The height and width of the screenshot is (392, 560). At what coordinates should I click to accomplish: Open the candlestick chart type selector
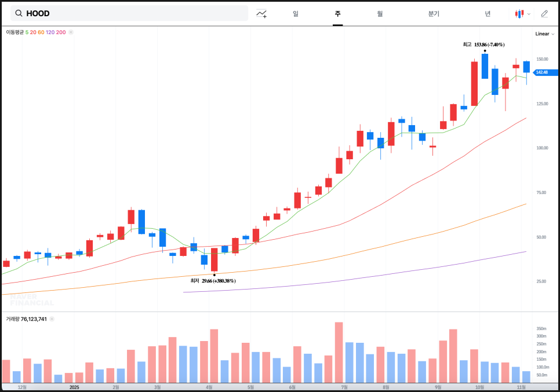click(x=519, y=13)
